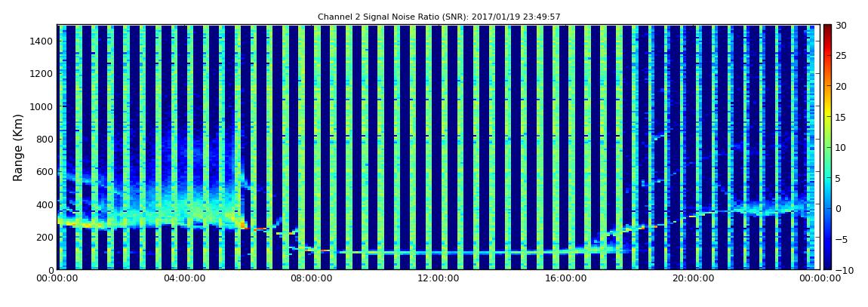Click the colorbar label 25

click(842, 56)
